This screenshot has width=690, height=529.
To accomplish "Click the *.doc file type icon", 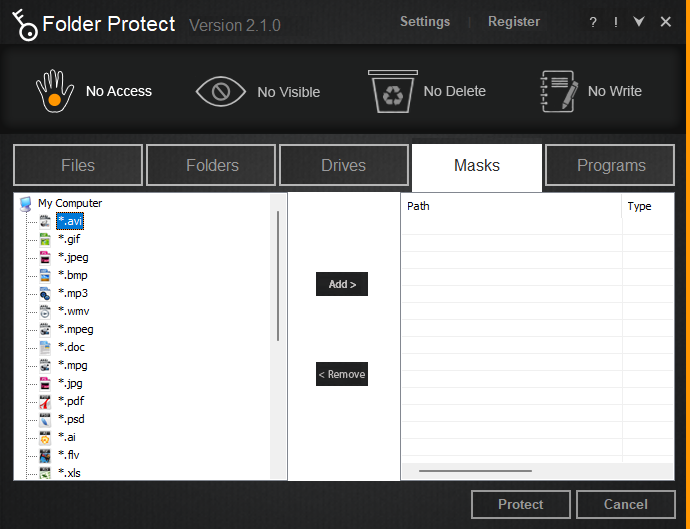I will pyautogui.click(x=45, y=348).
